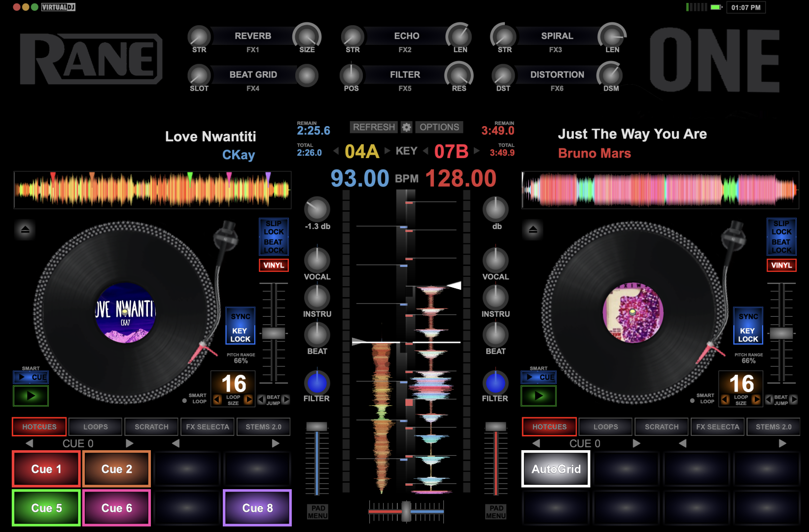The image size is (809, 532).
Task: Adjust the DISTORTION DSM knob
Action: [611, 75]
